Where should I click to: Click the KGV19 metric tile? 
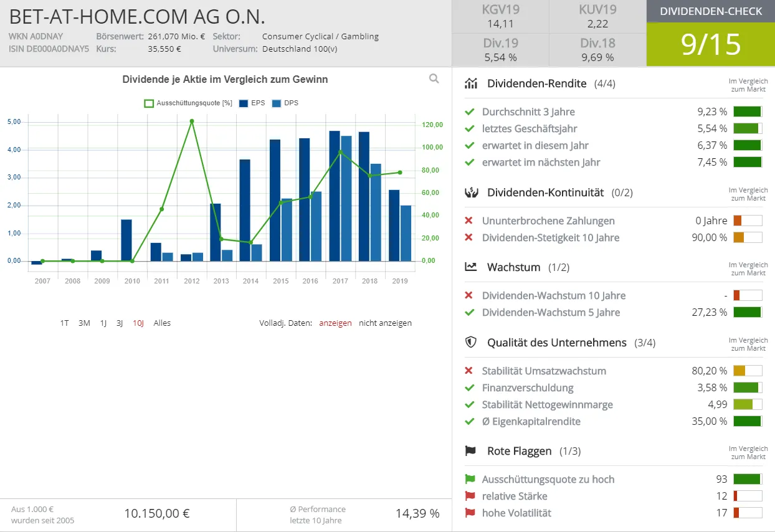[x=500, y=16]
